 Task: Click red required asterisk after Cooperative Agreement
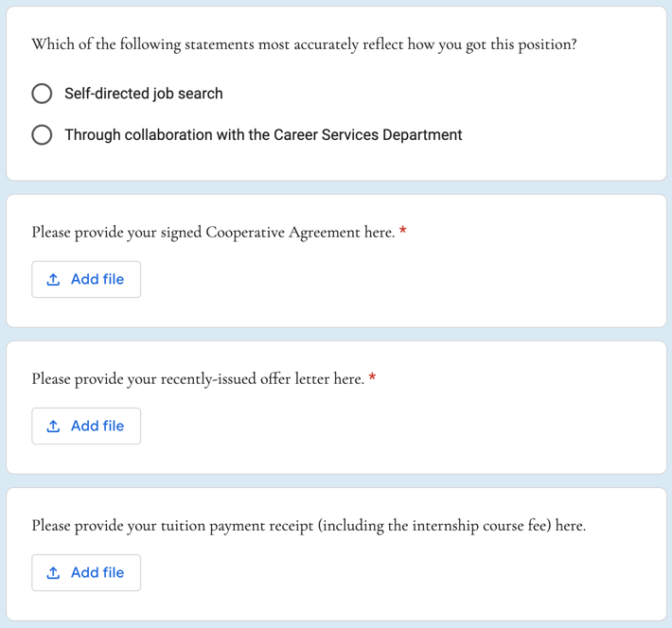pos(402,231)
